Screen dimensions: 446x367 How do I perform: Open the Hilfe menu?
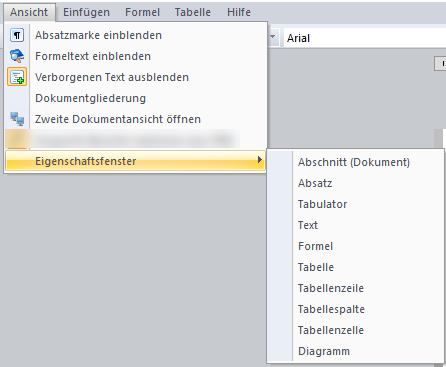(239, 12)
